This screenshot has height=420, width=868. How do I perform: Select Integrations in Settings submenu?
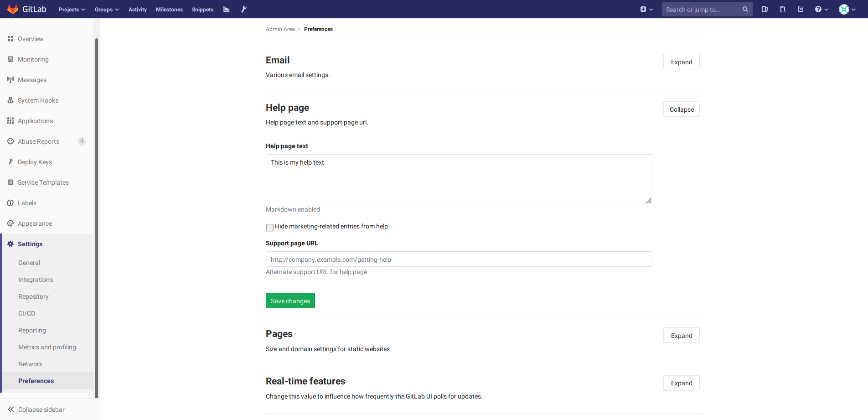point(36,280)
